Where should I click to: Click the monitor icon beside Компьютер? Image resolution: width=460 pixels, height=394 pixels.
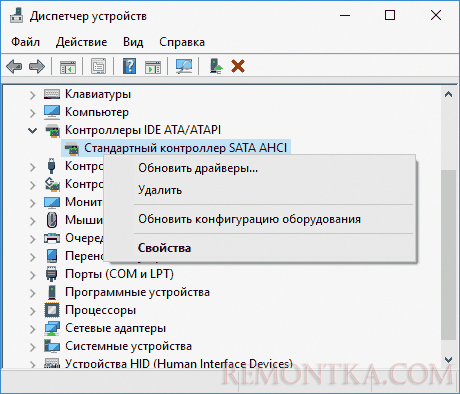(x=52, y=112)
